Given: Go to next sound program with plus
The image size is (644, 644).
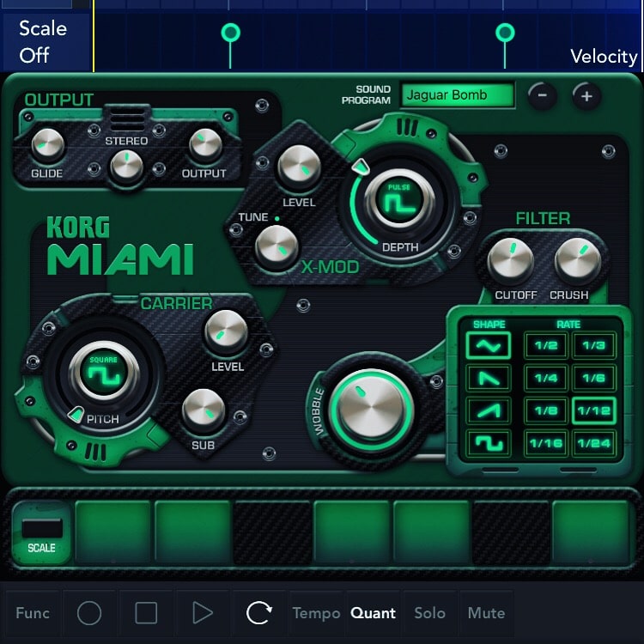Looking at the screenshot, I should pyautogui.click(x=586, y=96).
